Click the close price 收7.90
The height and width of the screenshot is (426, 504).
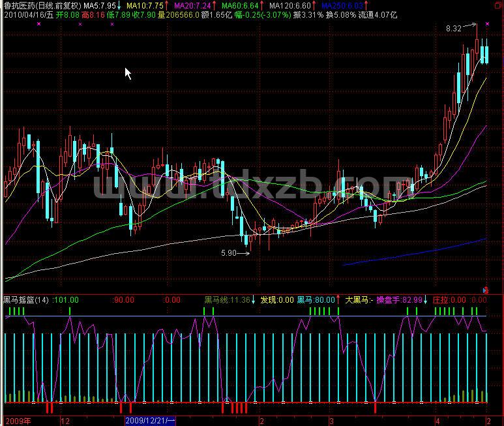click(143, 15)
